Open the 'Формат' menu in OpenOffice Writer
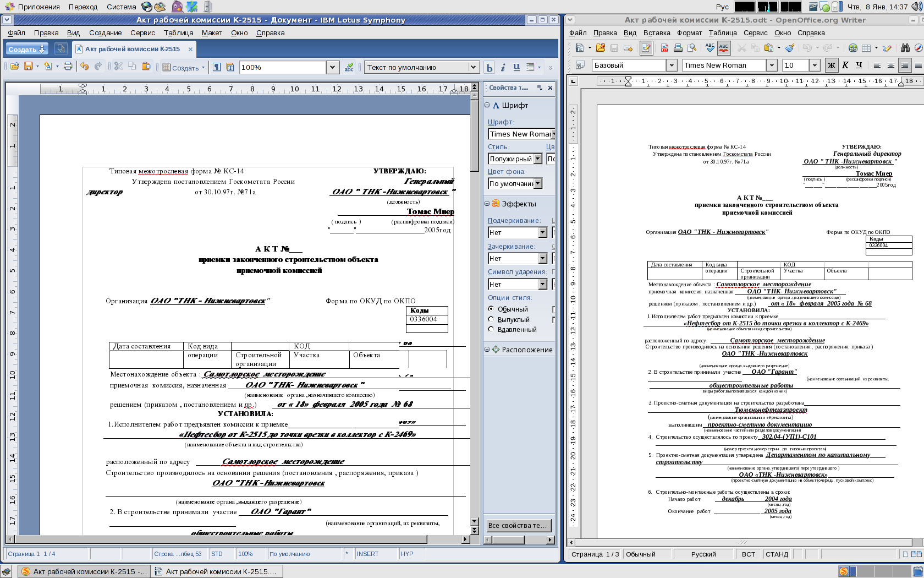The height and width of the screenshot is (578, 924). [689, 33]
